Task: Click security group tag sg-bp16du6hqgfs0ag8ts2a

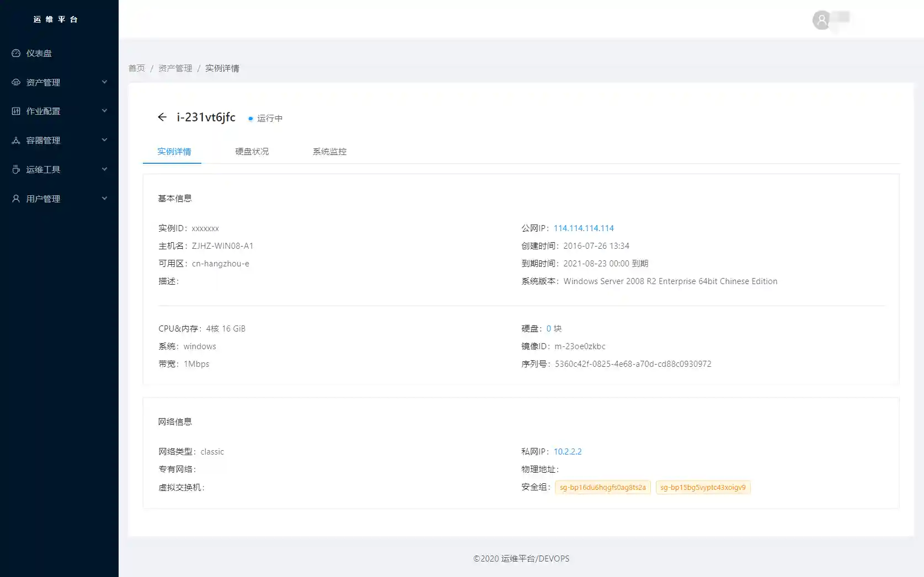Action: point(602,488)
